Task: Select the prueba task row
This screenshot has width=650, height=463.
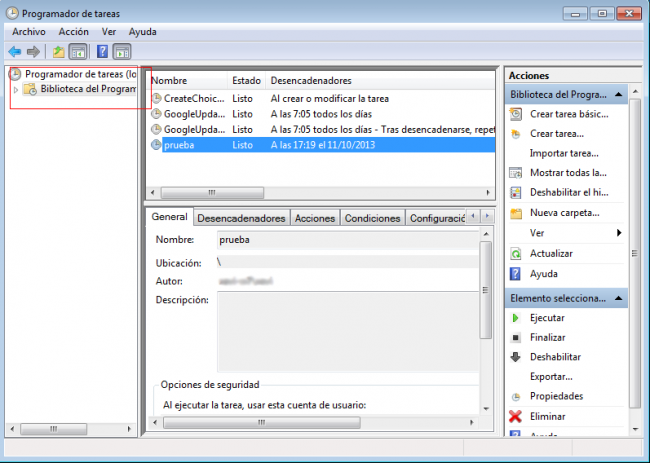Action: [322, 145]
